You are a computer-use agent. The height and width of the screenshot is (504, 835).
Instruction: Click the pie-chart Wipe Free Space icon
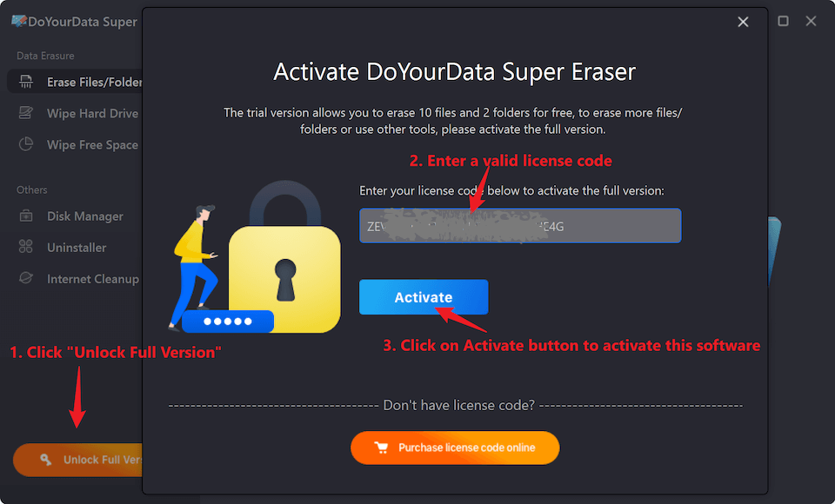click(26, 145)
